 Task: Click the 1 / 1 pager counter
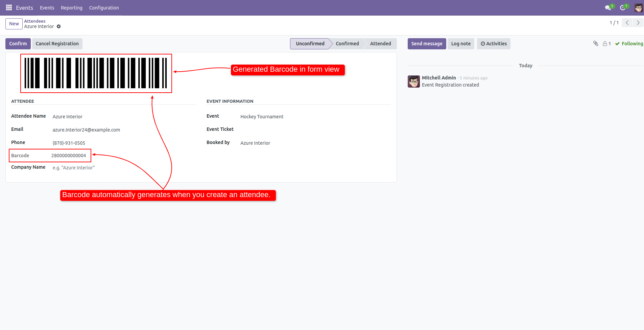click(614, 23)
